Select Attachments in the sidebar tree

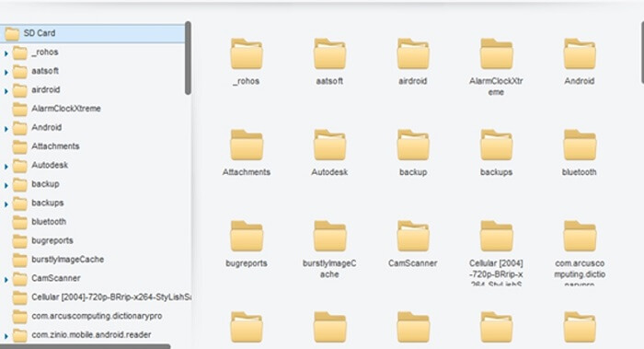pos(46,146)
